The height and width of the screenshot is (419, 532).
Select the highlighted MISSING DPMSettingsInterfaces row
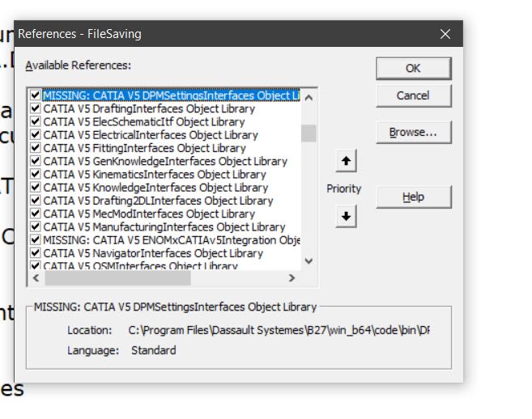point(172,95)
